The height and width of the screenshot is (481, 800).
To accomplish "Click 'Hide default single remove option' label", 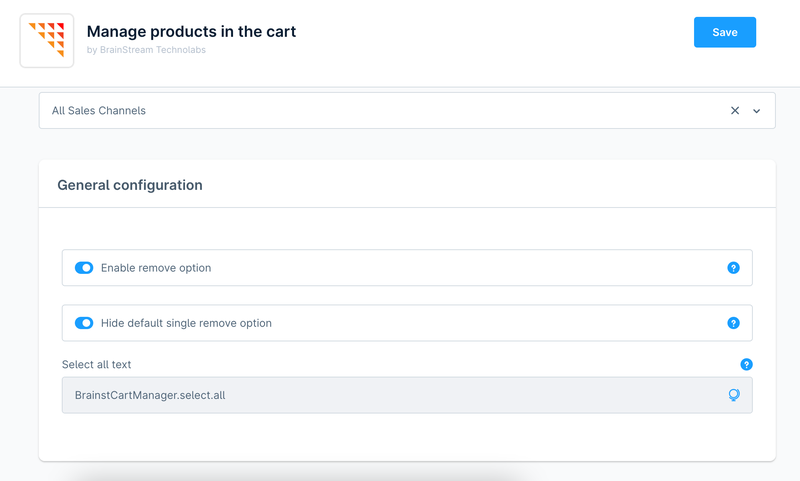I will click(x=186, y=323).
